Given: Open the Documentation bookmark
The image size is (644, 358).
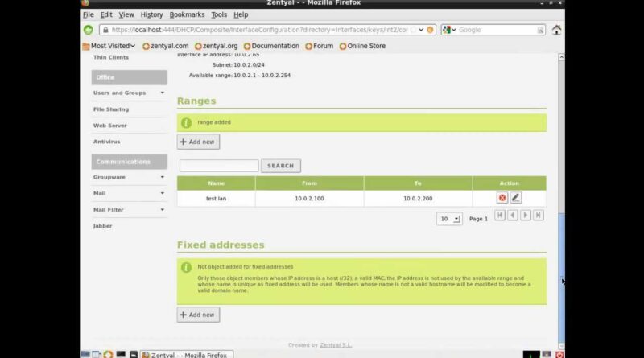Looking at the screenshot, I should (271, 46).
